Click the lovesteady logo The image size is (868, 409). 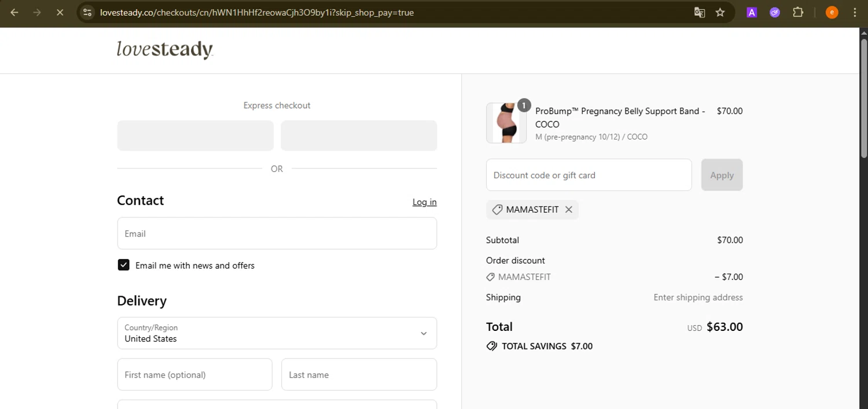[x=165, y=50]
